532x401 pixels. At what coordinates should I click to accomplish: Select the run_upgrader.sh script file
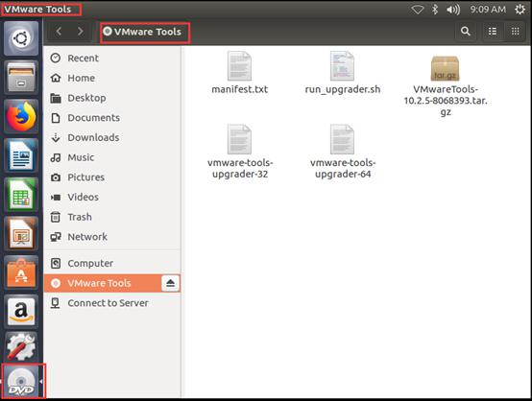pos(342,73)
